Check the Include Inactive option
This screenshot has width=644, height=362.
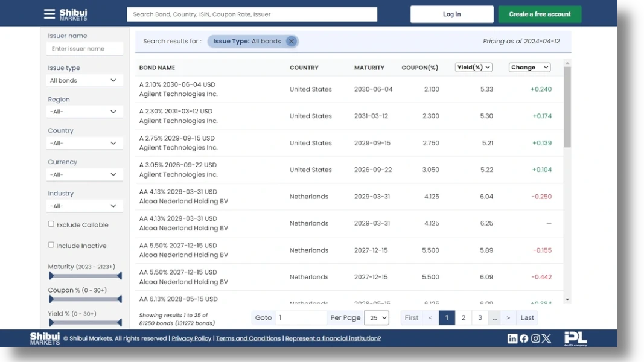[51, 245]
